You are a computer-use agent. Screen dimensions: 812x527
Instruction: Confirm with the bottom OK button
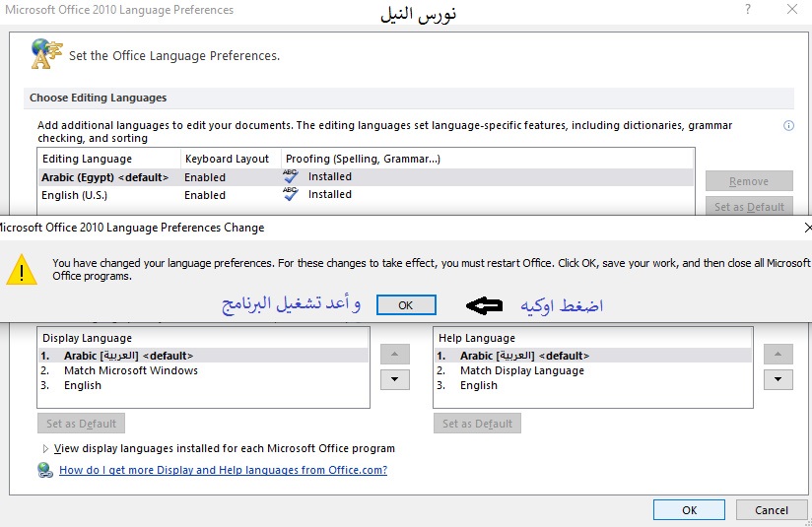coord(689,510)
